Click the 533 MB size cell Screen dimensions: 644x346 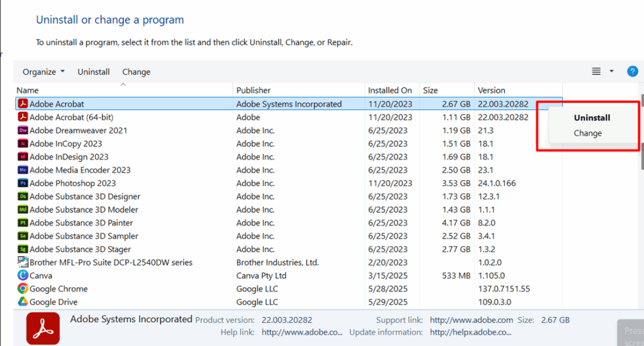[456, 276]
